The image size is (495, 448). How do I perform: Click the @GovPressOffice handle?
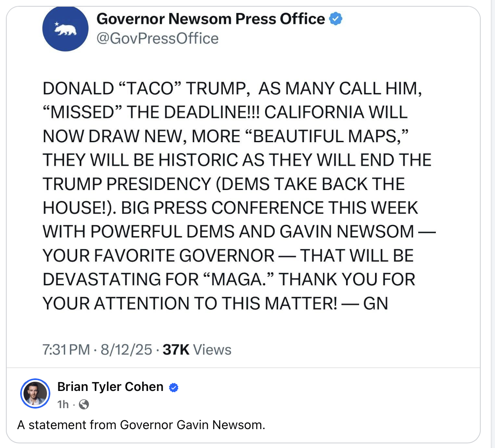(x=157, y=39)
